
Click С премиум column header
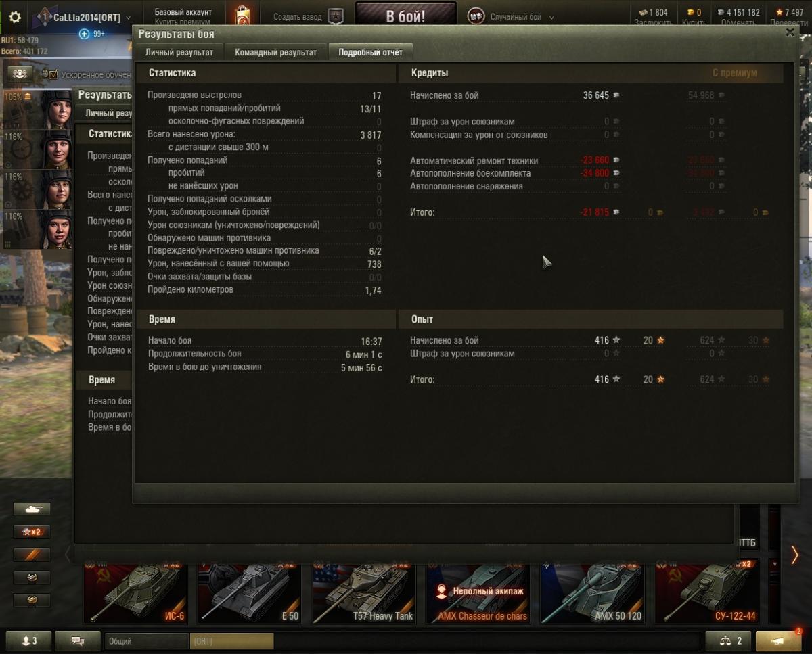click(x=734, y=73)
